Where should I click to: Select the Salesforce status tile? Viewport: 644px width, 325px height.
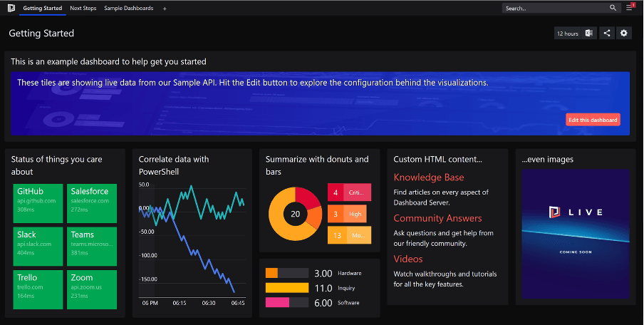(x=92, y=203)
